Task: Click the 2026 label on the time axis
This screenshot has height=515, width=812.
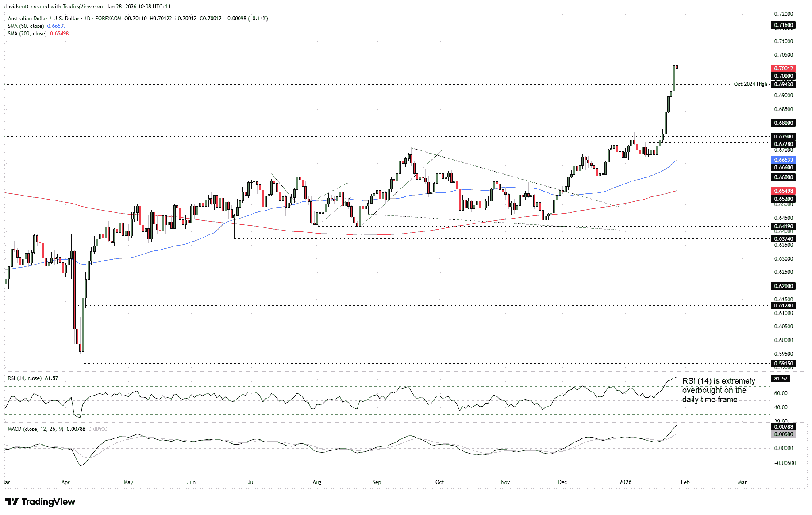Action: tap(625, 482)
